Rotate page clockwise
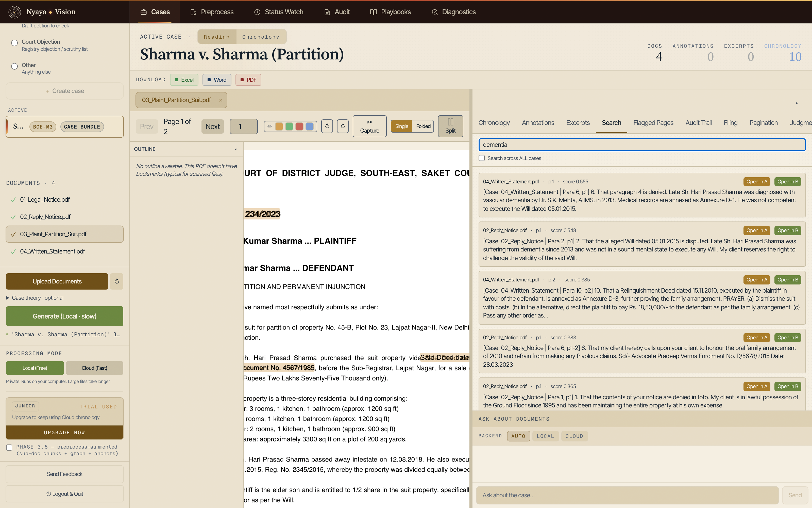The width and height of the screenshot is (812, 508). coord(343,126)
